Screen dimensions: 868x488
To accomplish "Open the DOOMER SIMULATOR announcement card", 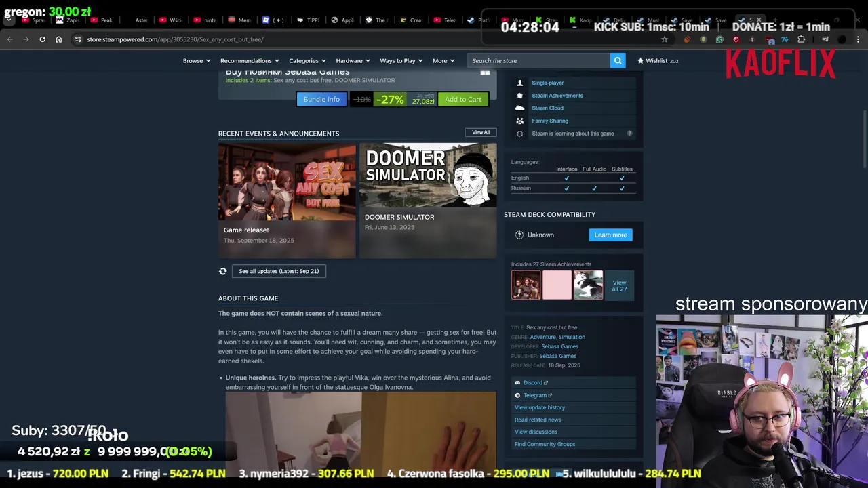I will 428,201.
